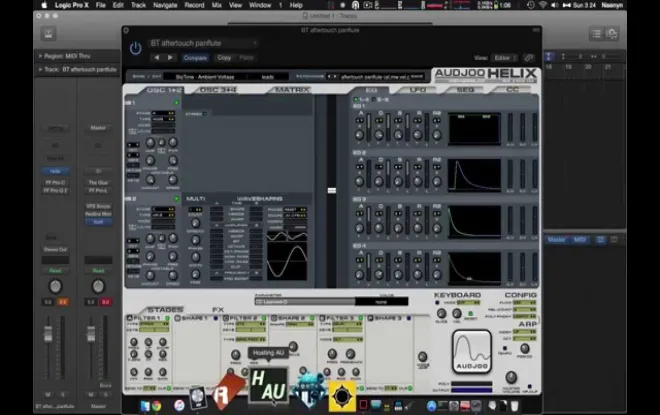660x415 pixels.
Task: Open the Keyboard mode dropdown
Action: coord(468,303)
